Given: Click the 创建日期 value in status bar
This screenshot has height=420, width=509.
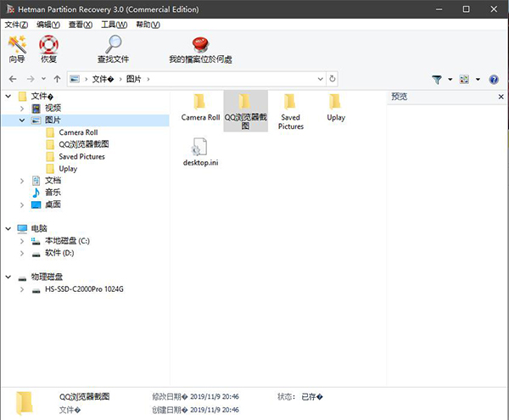Looking at the screenshot, I should tap(215, 410).
